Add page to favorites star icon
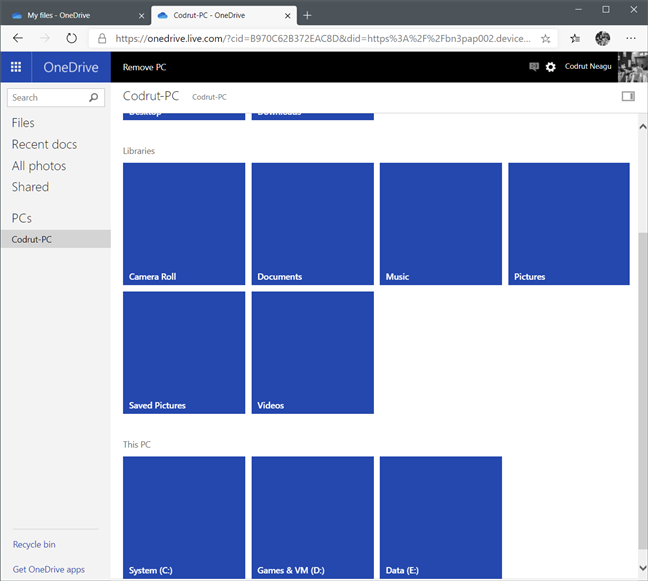 546,38
